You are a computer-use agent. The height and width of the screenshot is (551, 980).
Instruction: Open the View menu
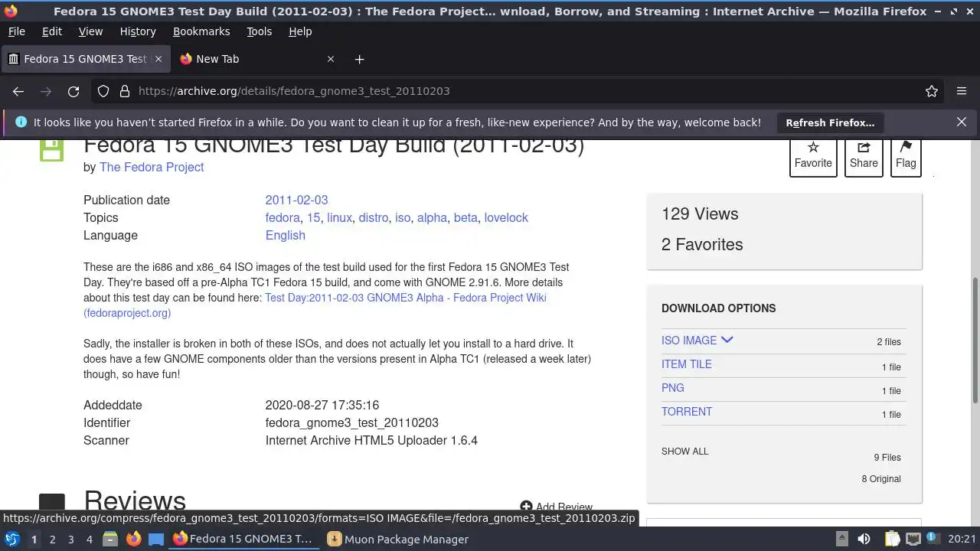90,31
